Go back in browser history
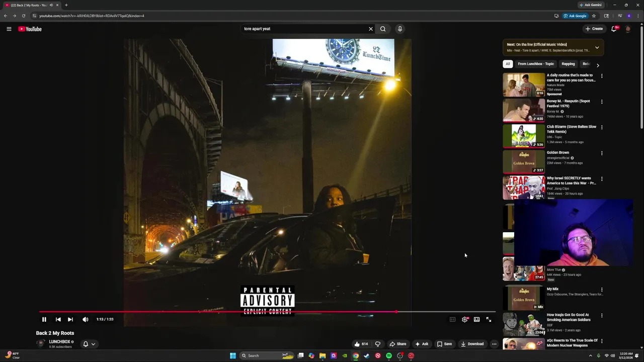The width and height of the screenshot is (644, 362). coord(6,16)
